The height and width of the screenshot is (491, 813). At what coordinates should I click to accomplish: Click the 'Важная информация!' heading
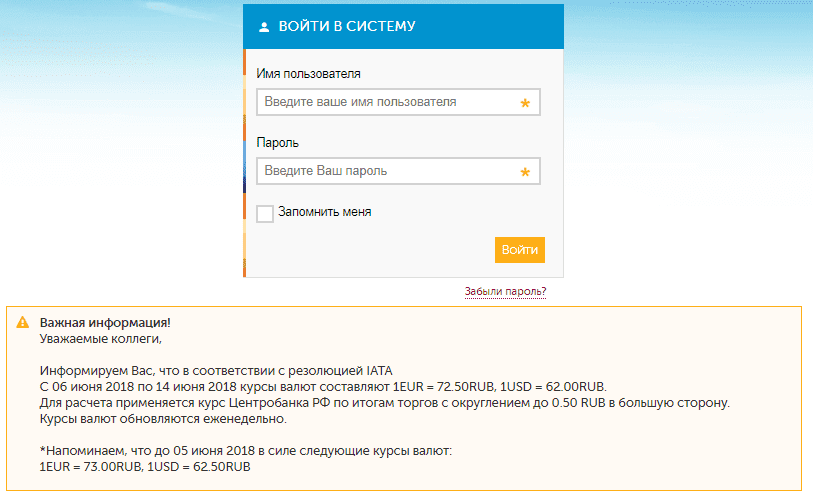click(x=105, y=322)
